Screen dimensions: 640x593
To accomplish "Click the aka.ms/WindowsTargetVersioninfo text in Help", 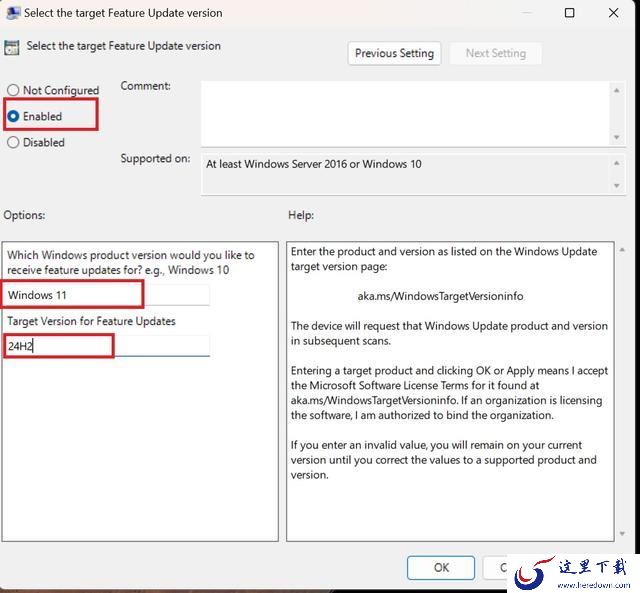I will [440, 296].
